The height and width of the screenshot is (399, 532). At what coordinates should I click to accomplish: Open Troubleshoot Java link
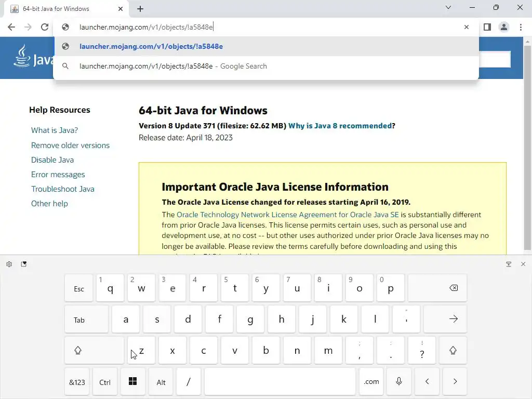(63, 189)
